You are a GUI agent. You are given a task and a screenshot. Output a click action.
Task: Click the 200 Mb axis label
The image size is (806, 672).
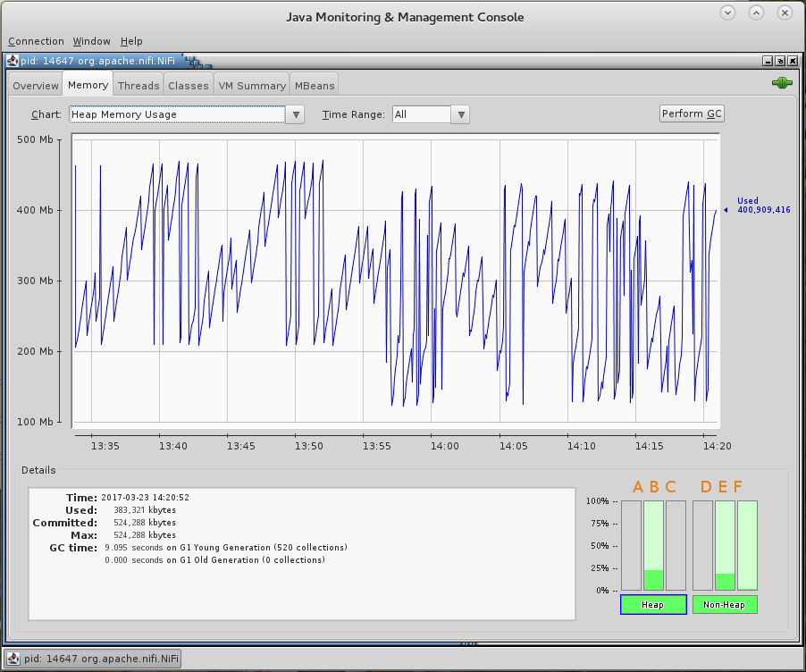pos(35,351)
